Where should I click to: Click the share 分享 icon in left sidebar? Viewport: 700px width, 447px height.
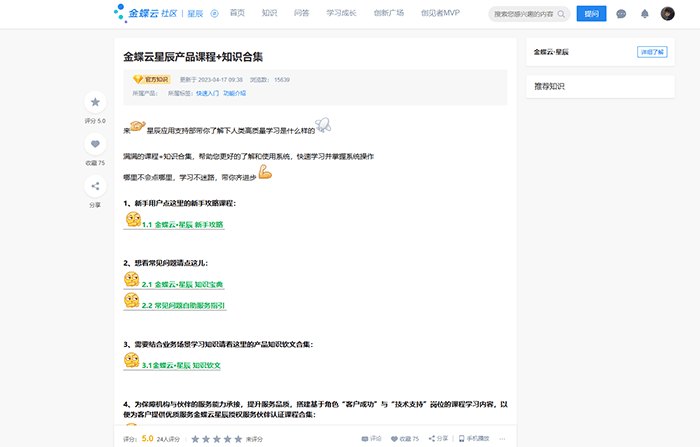pyautogui.click(x=95, y=186)
